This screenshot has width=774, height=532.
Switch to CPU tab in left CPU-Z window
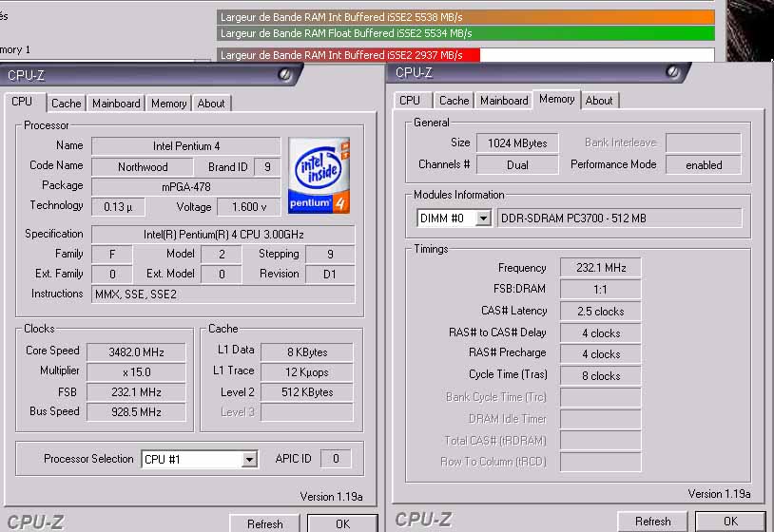[x=22, y=102]
